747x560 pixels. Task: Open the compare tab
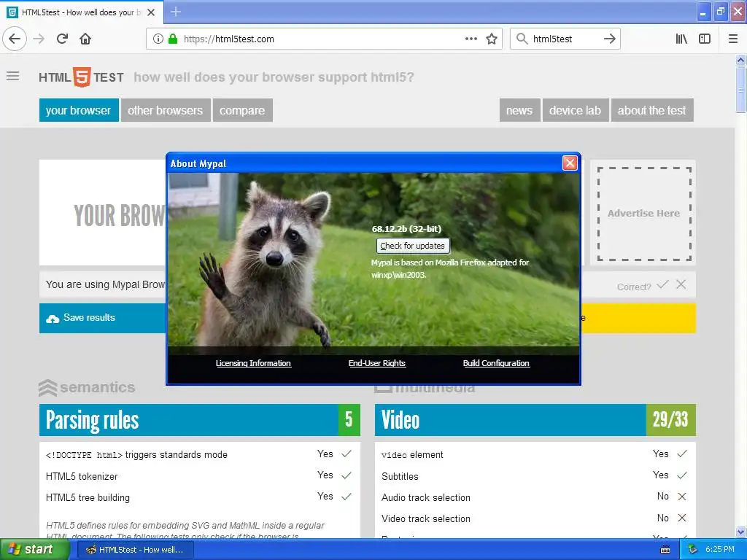click(x=242, y=111)
